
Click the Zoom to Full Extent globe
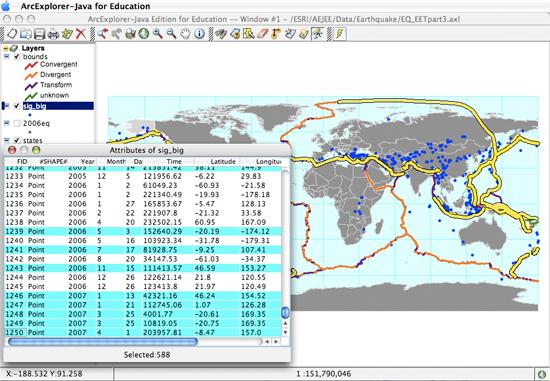144,34
